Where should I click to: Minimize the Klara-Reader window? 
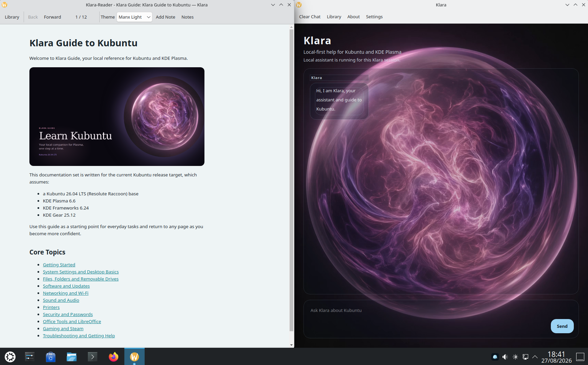pyautogui.click(x=273, y=5)
